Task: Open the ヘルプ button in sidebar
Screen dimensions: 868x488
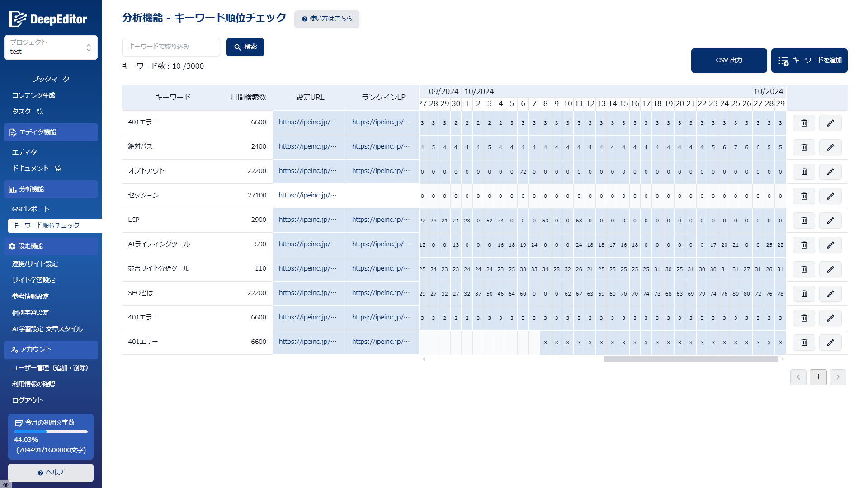Action: [51, 473]
